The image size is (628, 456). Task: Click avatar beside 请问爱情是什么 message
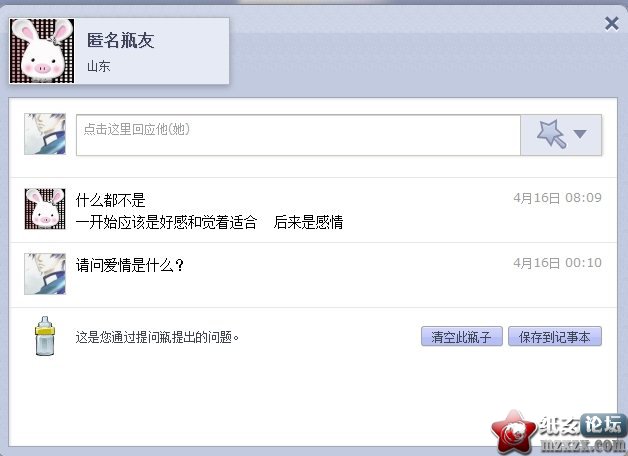(x=45, y=274)
